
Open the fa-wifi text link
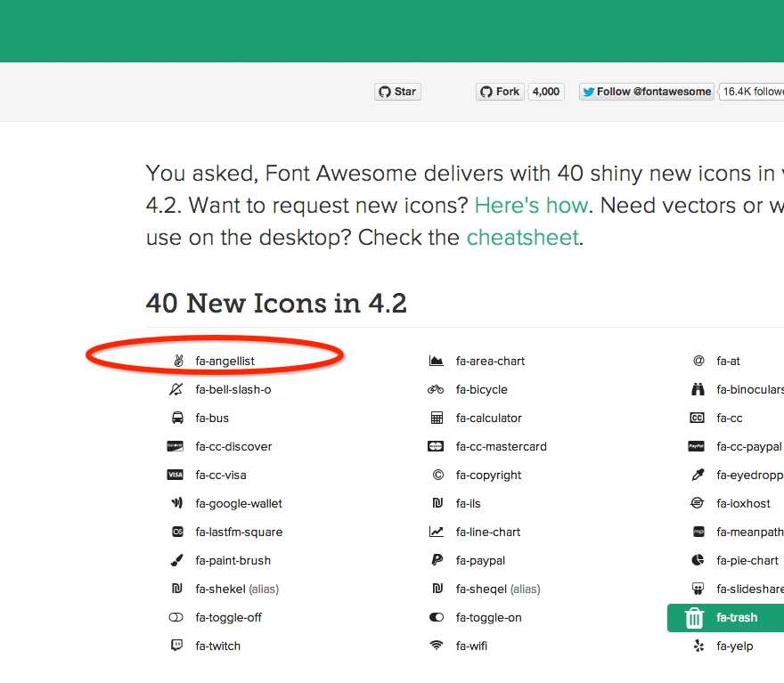click(x=471, y=646)
